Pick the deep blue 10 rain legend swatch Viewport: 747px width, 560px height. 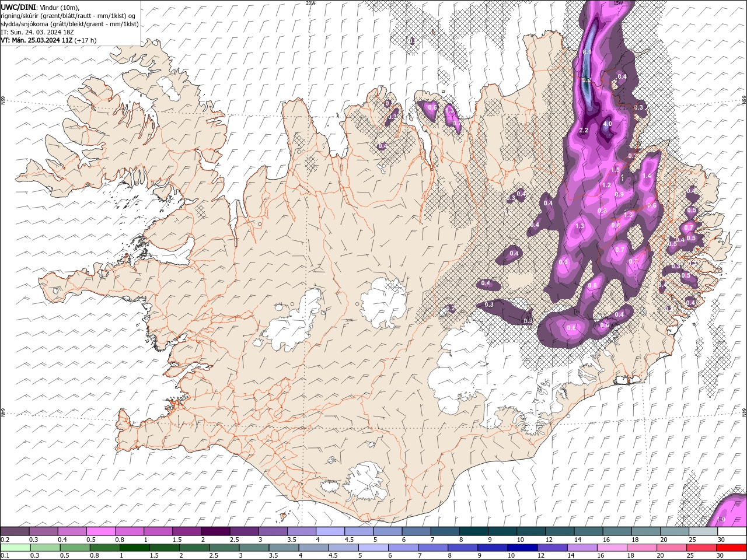click(x=522, y=548)
